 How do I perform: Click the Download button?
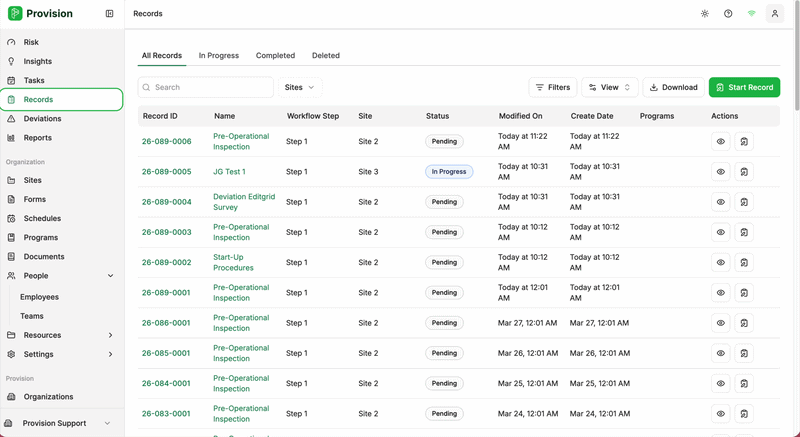point(673,88)
